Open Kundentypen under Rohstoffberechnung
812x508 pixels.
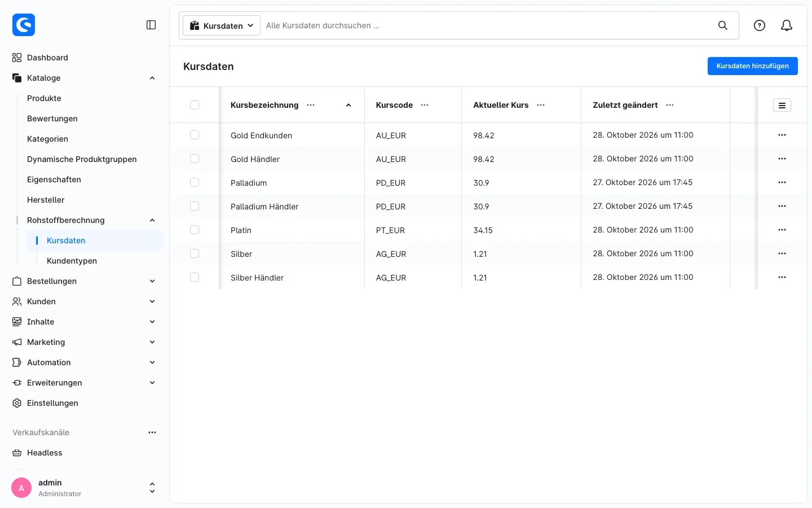coord(72,261)
